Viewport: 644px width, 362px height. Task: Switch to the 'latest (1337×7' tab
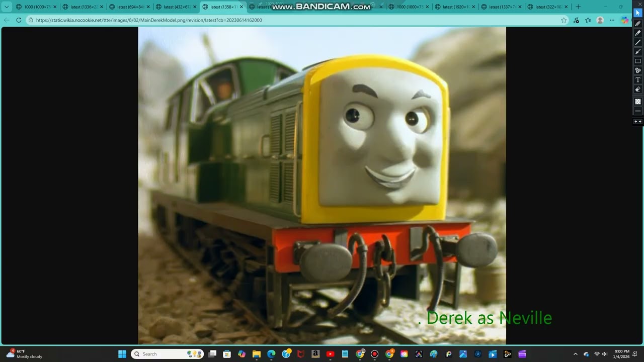point(501,7)
